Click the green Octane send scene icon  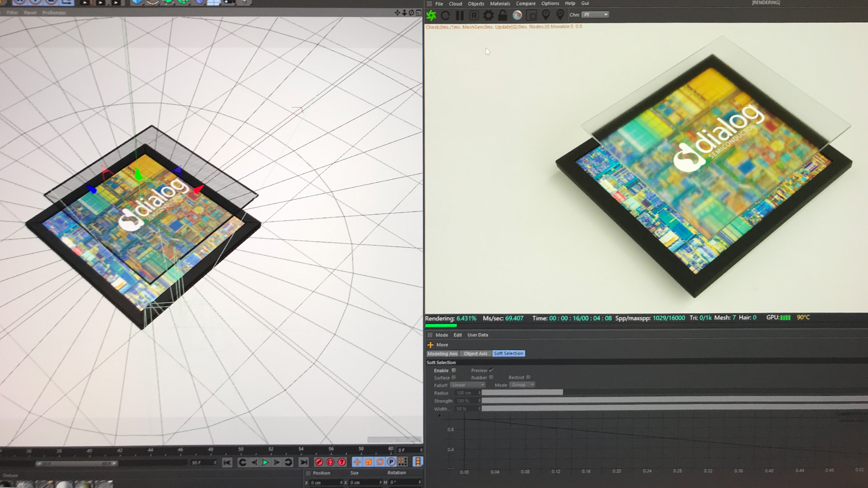pos(431,15)
